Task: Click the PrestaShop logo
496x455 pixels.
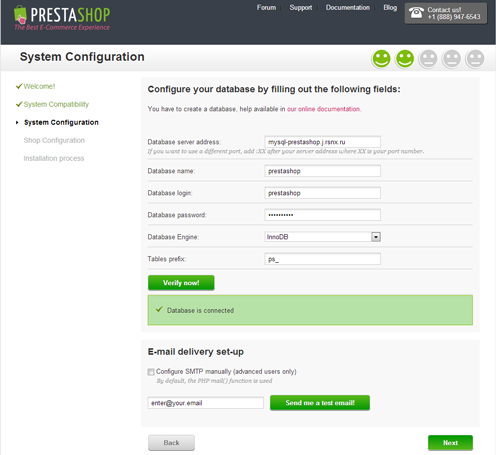Action: point(62,18)
